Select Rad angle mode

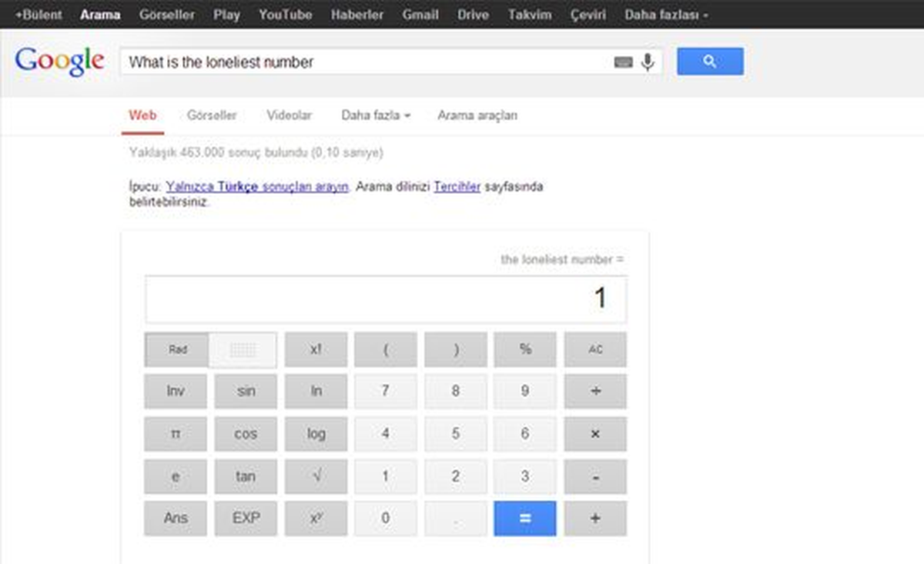coord(177,349)
